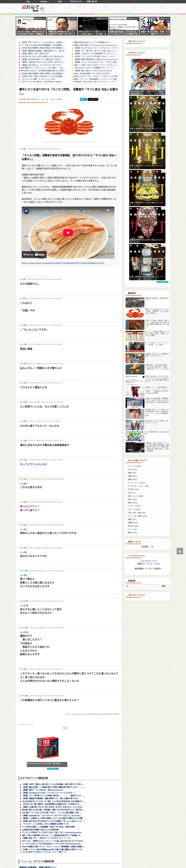
Task: Open the ドバイ トケマッチ arrest thumbnail
Action: click(135, 347)
